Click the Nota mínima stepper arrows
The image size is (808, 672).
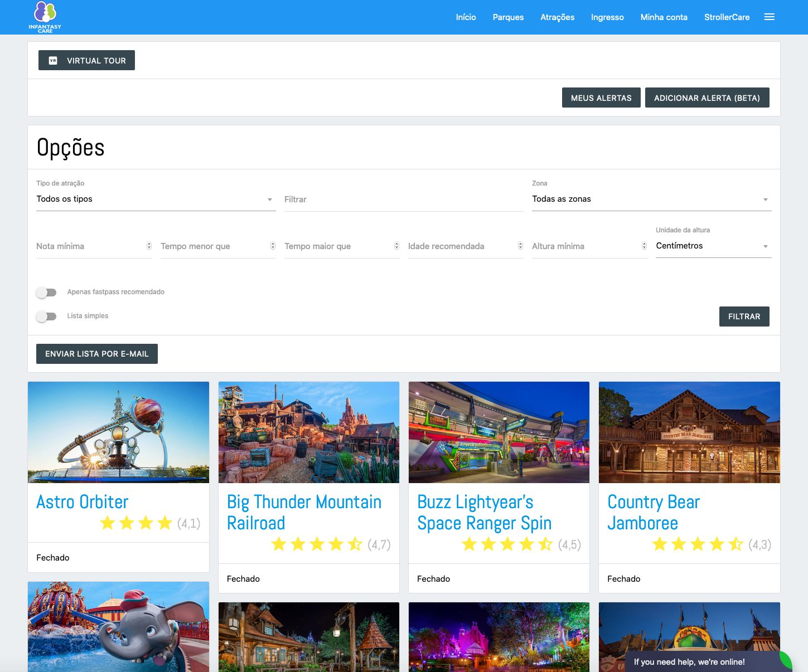coord(149,246)
